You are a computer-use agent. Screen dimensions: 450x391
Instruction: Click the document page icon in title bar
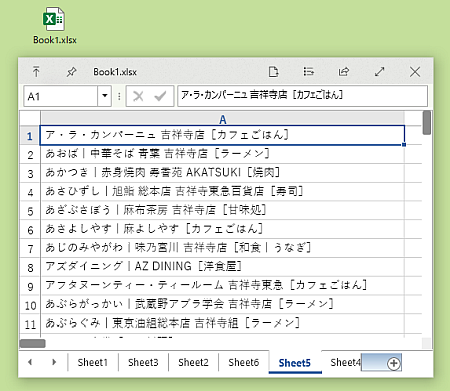point(273,72)
